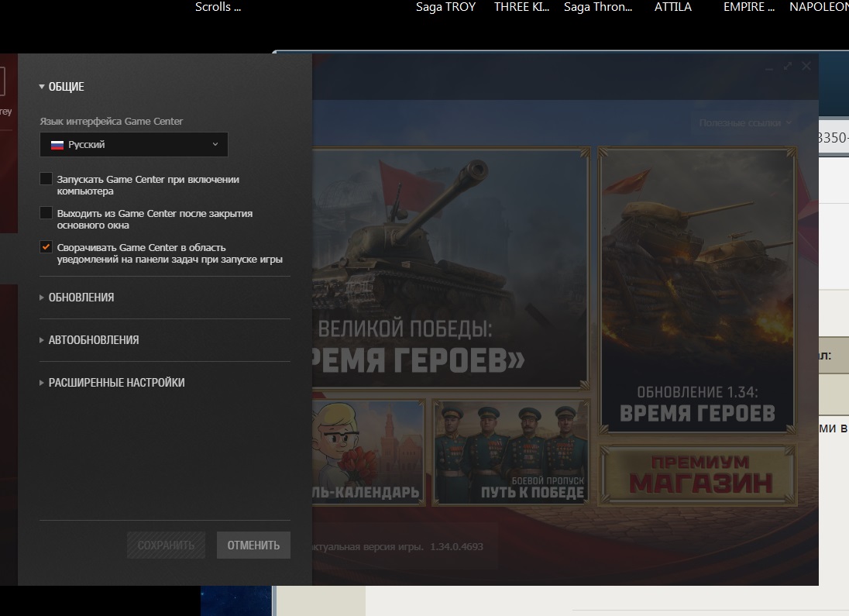Enable launching Game Center at computer startup
Image resolution: width=849 pixels, height=616 pixels.
pos(46,180)
